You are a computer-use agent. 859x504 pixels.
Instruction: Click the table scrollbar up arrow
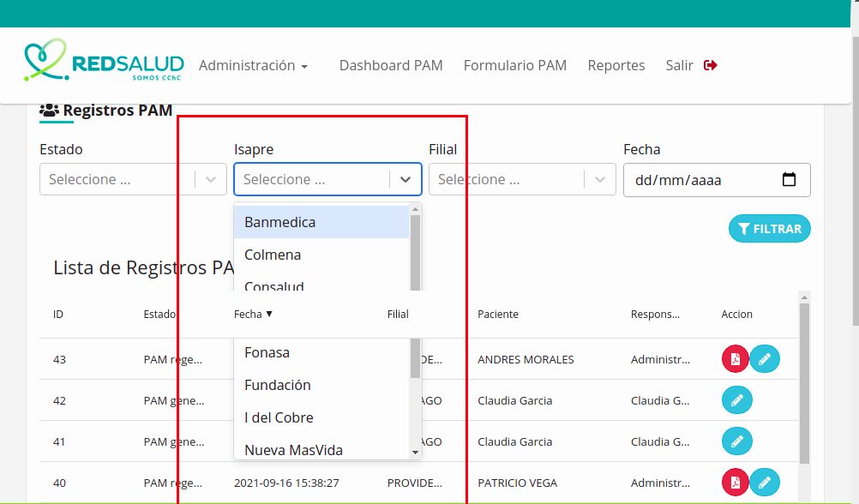(x=804, y=297)
